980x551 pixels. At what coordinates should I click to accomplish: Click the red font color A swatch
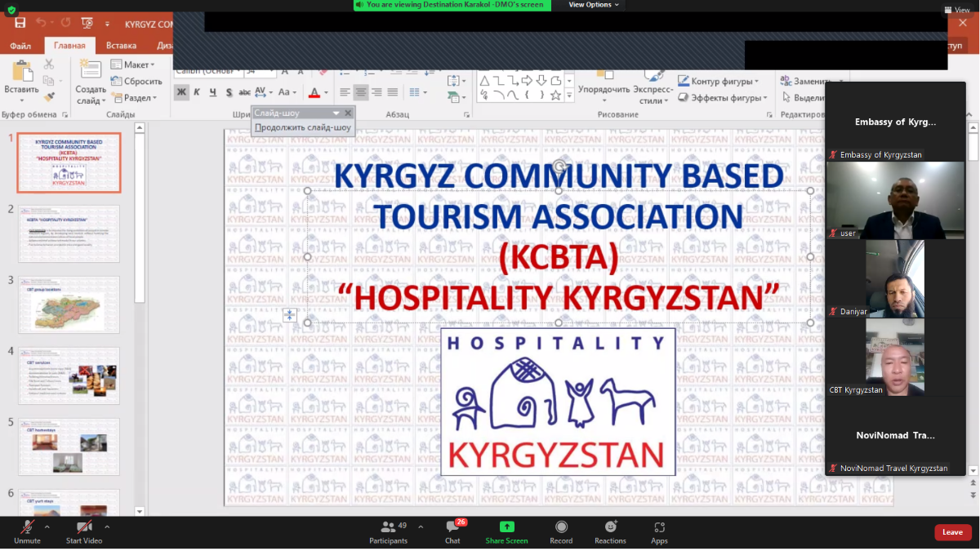pos(314,92)
